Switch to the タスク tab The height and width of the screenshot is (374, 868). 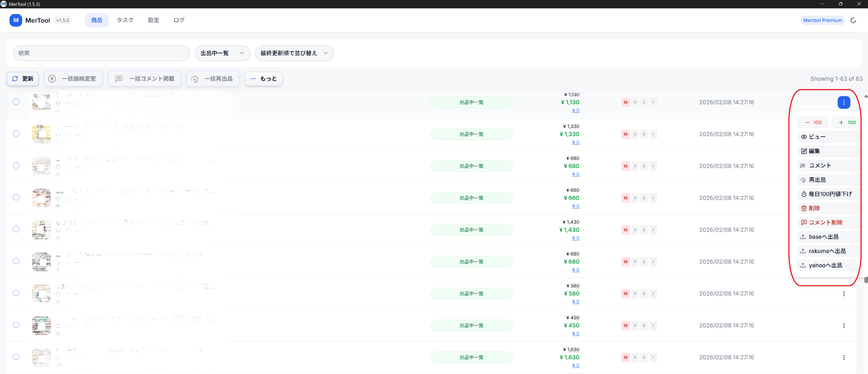[x=125, y=20]
